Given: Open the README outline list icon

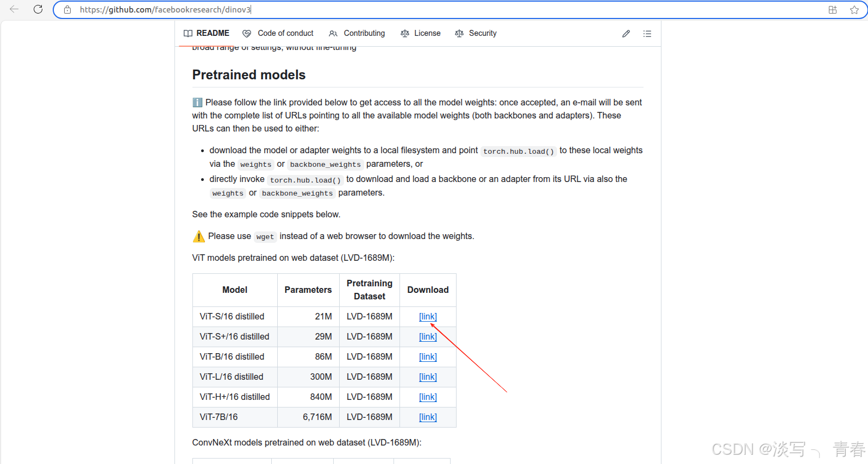Looking at the screenshot, I should click(x=647, y=34).
